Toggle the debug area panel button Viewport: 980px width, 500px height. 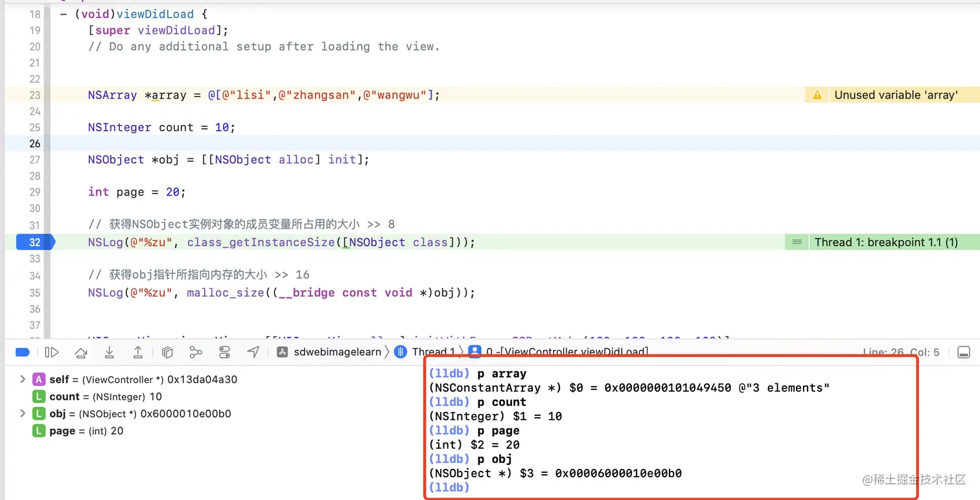tap(964, 352)
